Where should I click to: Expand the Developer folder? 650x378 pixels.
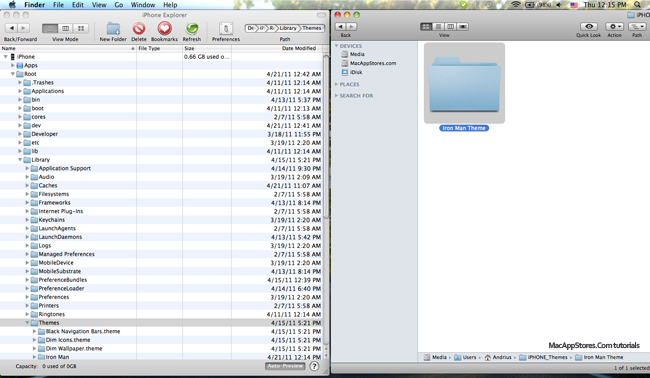[x=20, y=134]
